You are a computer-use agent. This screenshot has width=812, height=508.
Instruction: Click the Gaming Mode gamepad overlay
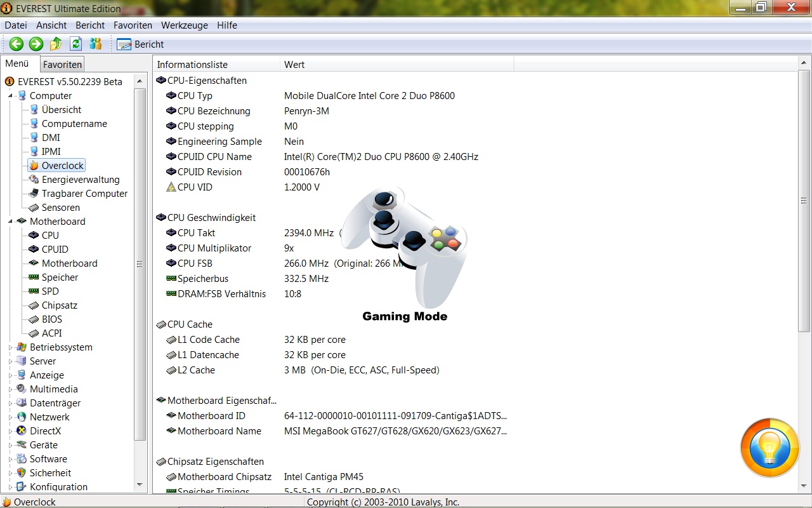404,254
